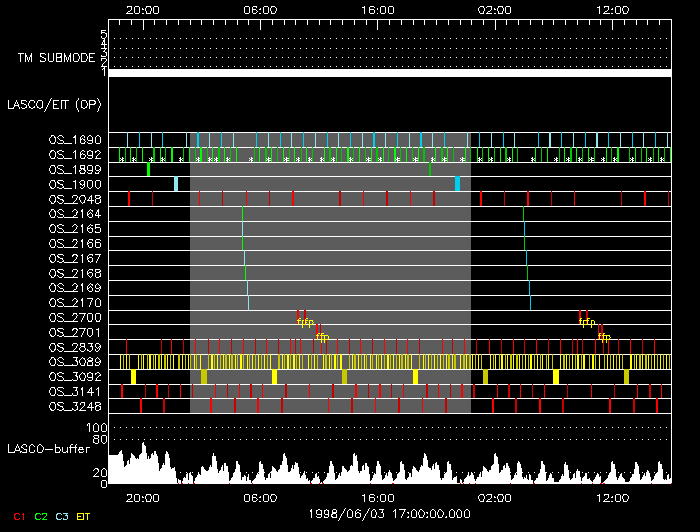Viewport: 700px width, 532px height.
Task: Click the OS_1900 row label
Action: point(75,184)
